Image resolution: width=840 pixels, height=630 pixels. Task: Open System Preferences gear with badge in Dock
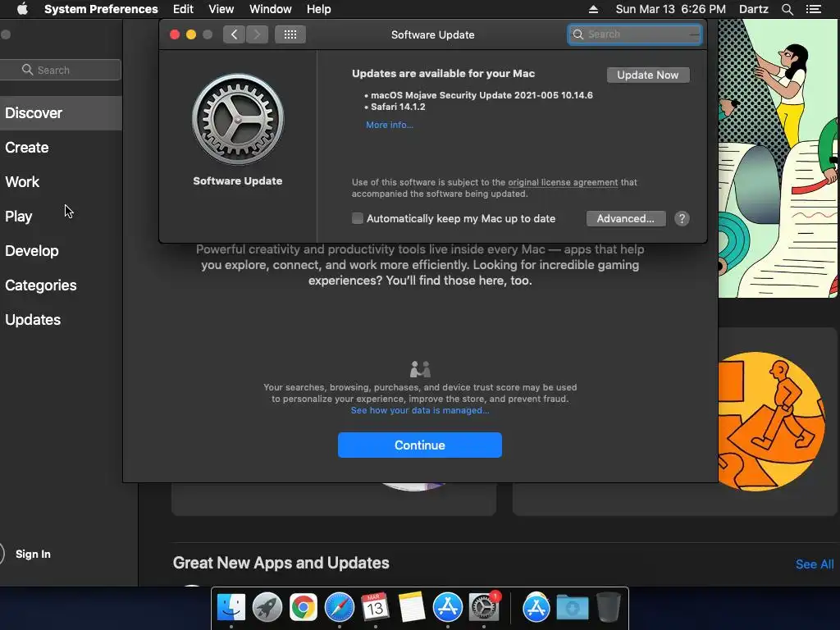484,608
